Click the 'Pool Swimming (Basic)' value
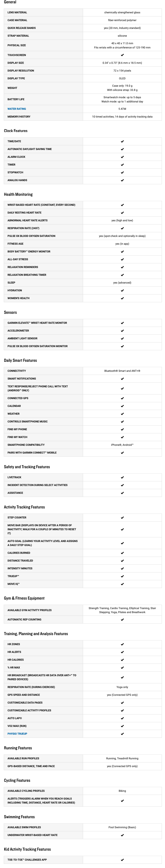The width and height of the screenshot is (165, 868). (122, 827)
